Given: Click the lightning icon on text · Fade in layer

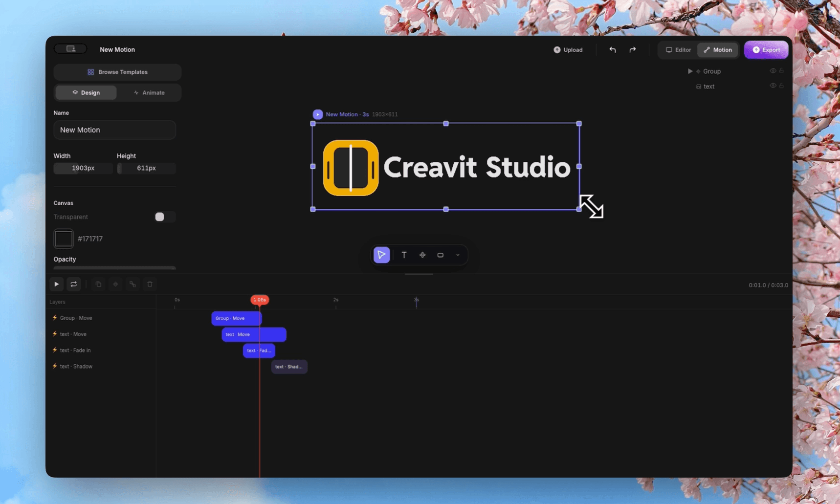Looking at the screenshot, I should click(55, 350).
